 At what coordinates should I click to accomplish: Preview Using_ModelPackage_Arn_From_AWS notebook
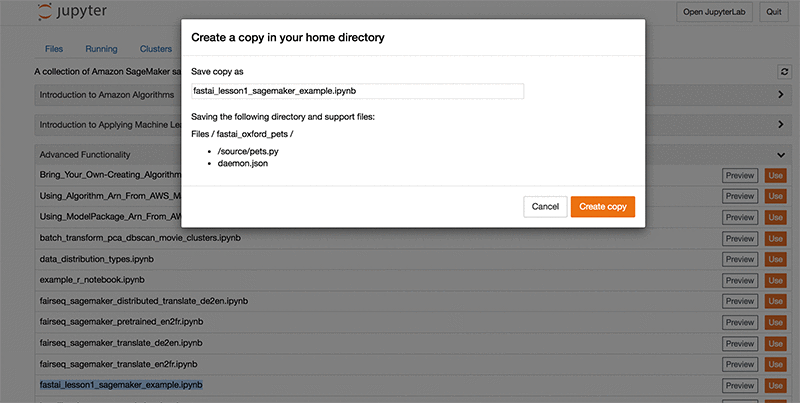point(740,217)
